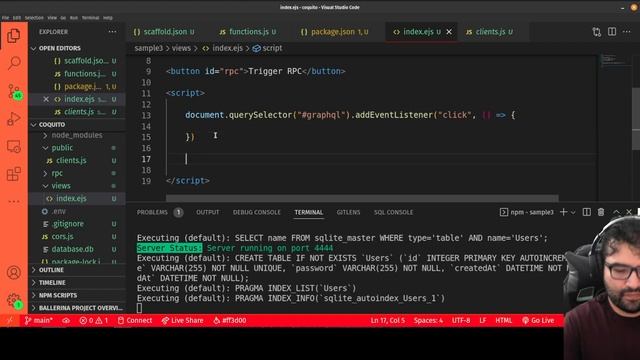
Task: Switch to the clients.js editor tab
Action: coord(489,32)
